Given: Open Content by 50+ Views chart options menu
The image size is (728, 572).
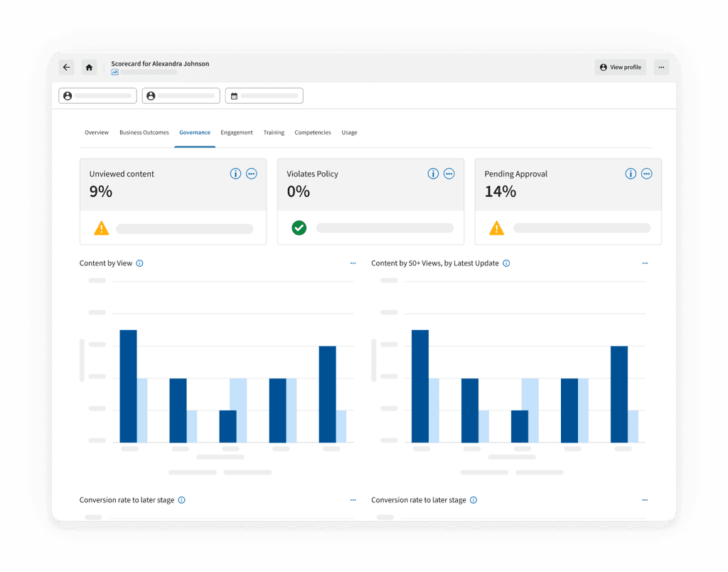Looking at the screenshot, I should [x=644, y=263].
